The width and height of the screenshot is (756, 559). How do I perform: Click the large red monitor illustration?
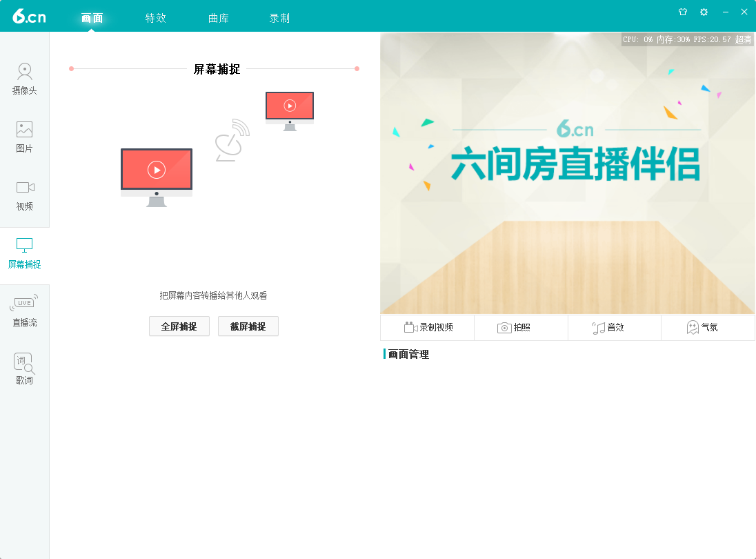tap(157, 177)
